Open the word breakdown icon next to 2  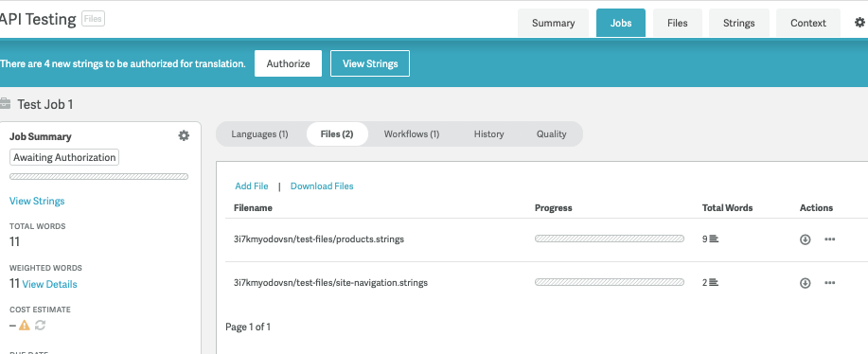click(x=714, y=283)
